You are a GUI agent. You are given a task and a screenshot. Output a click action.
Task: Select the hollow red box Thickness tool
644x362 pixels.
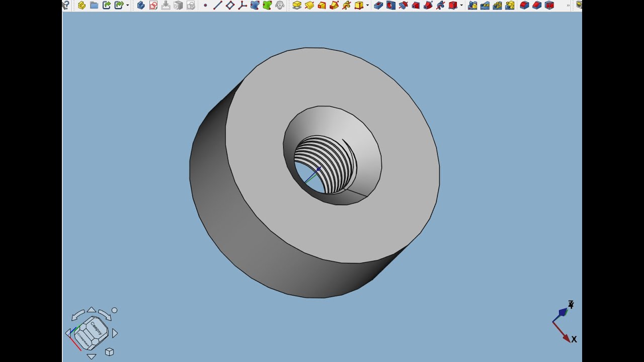tap(549, 5)
